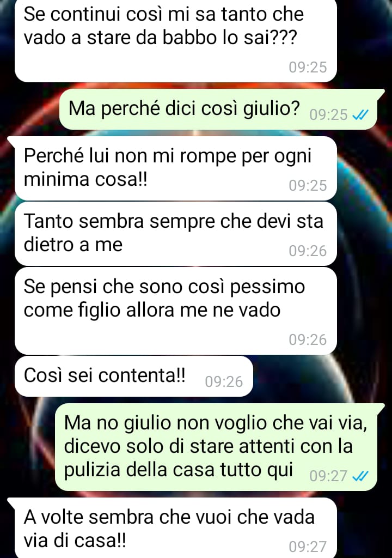Tap the 09:27 timestamp on the green bubble
392x558 pixels.
click(x=328, y=476)
